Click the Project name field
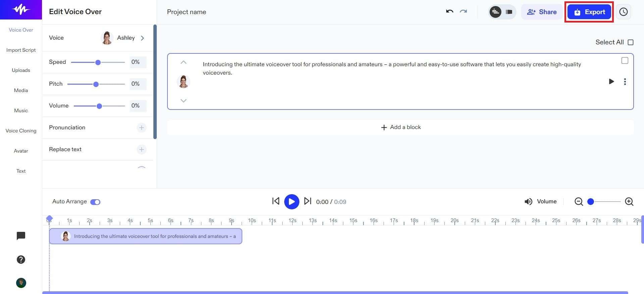 (187, 12)
